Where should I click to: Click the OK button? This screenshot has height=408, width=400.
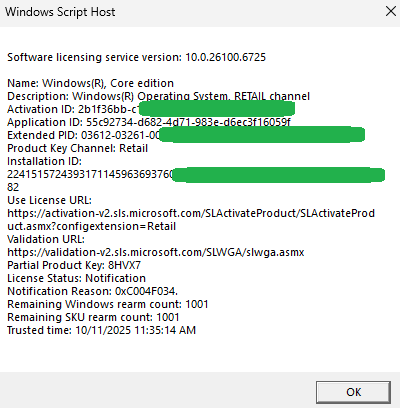click(353, 392)
